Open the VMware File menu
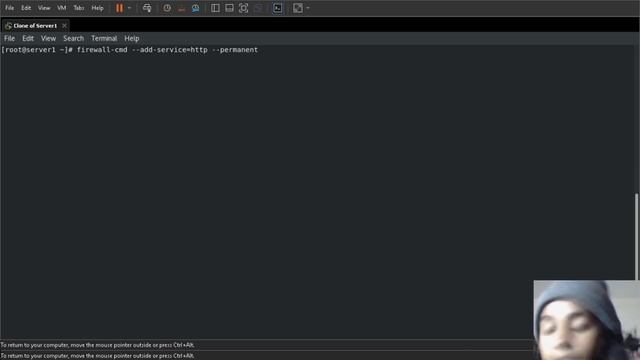 coord(9,8)
